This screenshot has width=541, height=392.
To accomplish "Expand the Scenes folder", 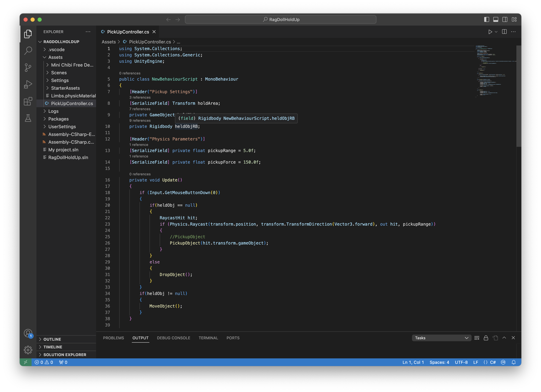I will 59,73.
